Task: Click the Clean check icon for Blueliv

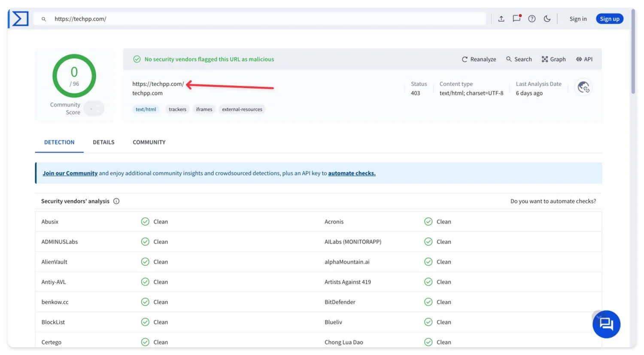Action: (x=428, y=322)
